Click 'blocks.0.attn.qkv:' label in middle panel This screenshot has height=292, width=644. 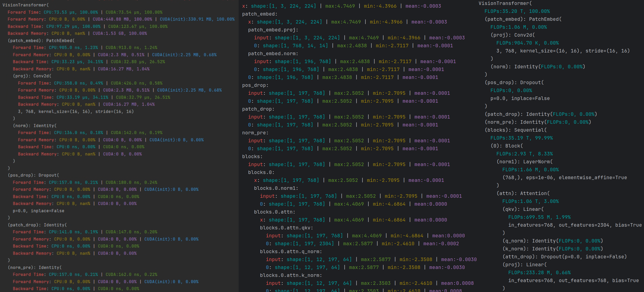pos(286,228)
